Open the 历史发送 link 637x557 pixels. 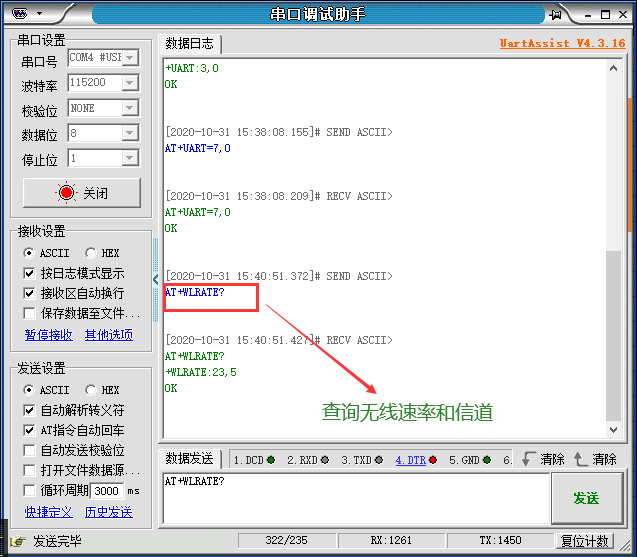(109, 512)
